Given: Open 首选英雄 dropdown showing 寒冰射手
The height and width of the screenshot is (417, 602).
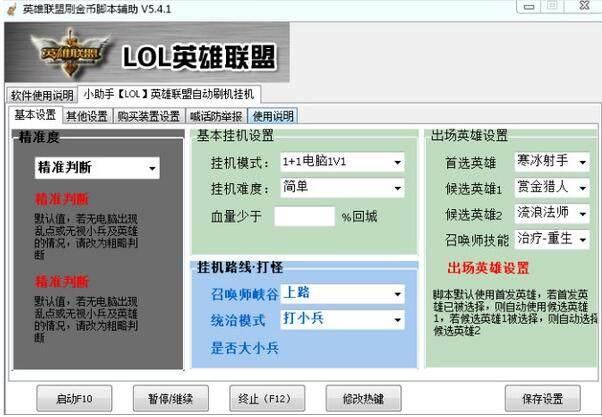Looking at the screenshot, I should click(x=552, y=162).
